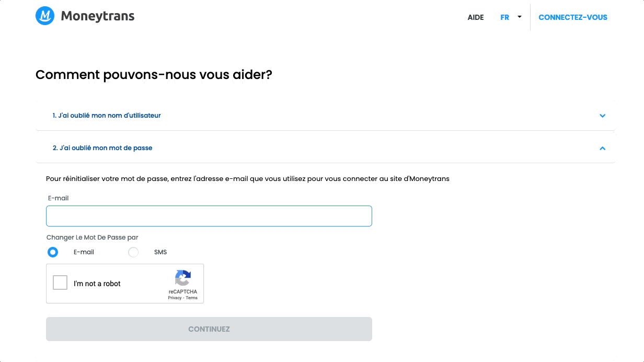Click the CONTINUEZ button
The image size is (644, 362).
pyautogui.click(x=209, y=329)
